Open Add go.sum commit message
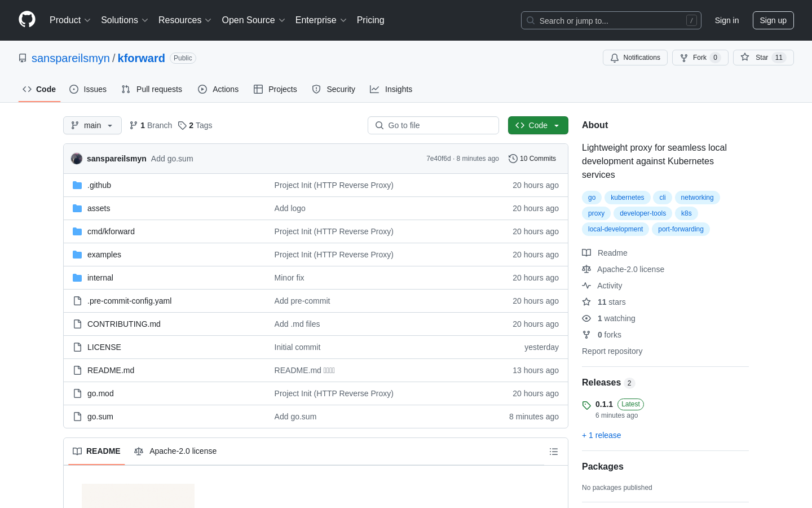 (172, 159)
